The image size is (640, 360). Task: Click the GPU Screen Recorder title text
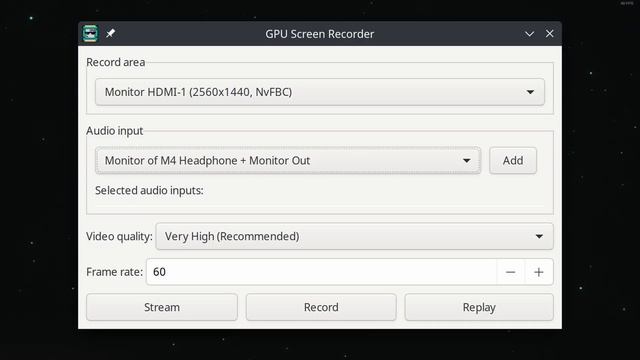coord(320,34)
